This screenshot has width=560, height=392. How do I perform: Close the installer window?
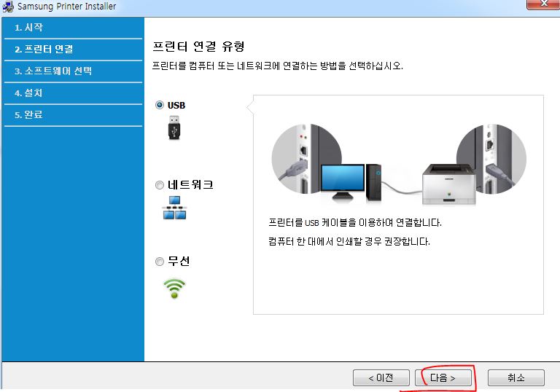pyautogui.click(x=543, y=4)
